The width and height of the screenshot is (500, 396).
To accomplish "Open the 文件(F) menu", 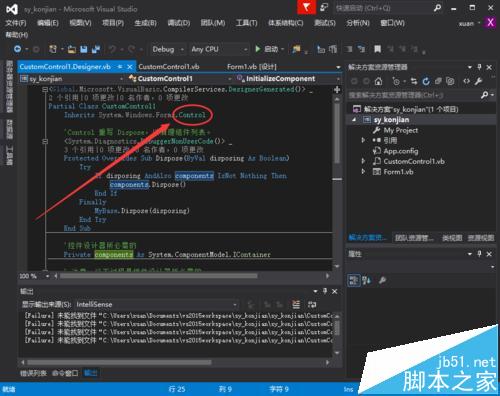I will 16,23.
